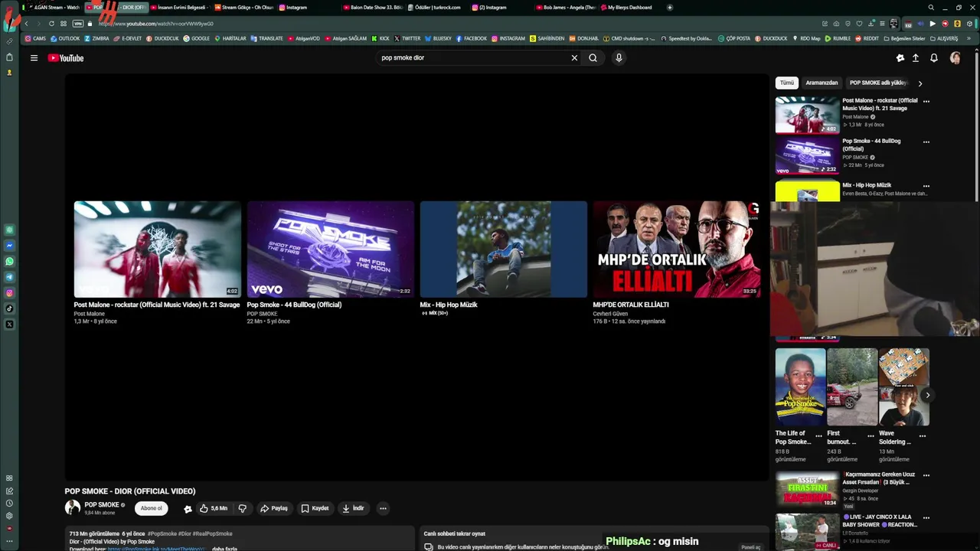This screenshot has width=980, height=551.
Task: Add page to favorites heart icon
Action: pyautogui.click(x=859, y=24)
